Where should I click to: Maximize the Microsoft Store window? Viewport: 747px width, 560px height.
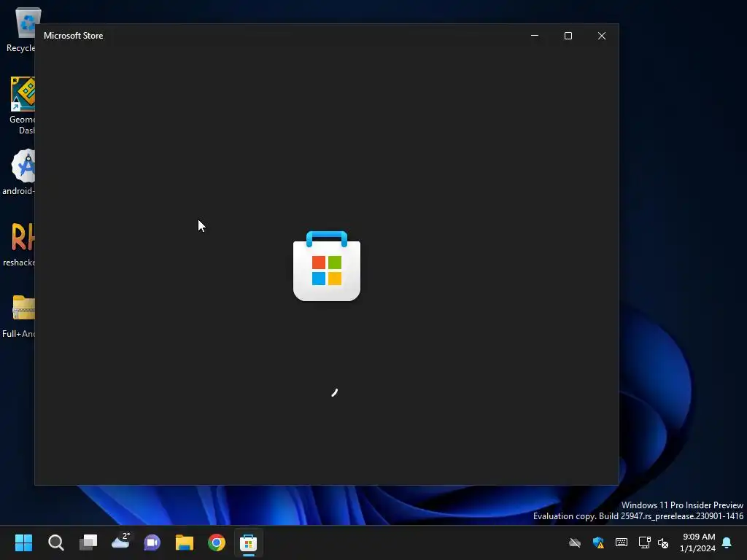(x=568, y=36)
